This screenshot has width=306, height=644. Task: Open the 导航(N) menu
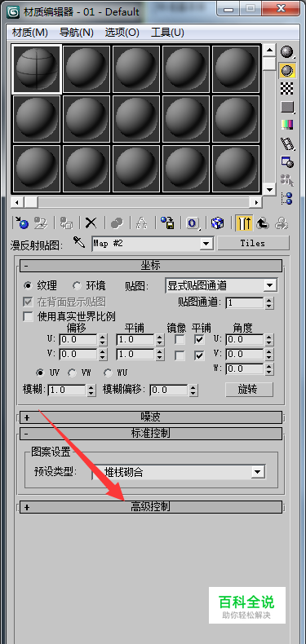(x=77, y=33)
